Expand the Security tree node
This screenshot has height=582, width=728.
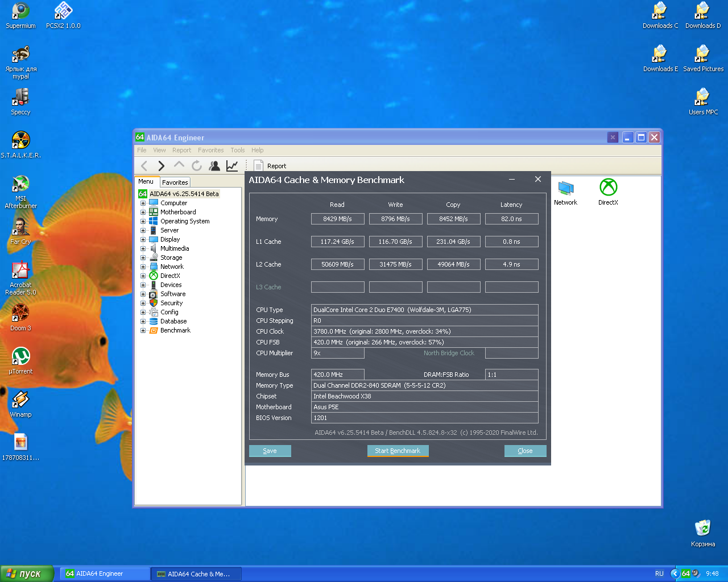point(143,303)
